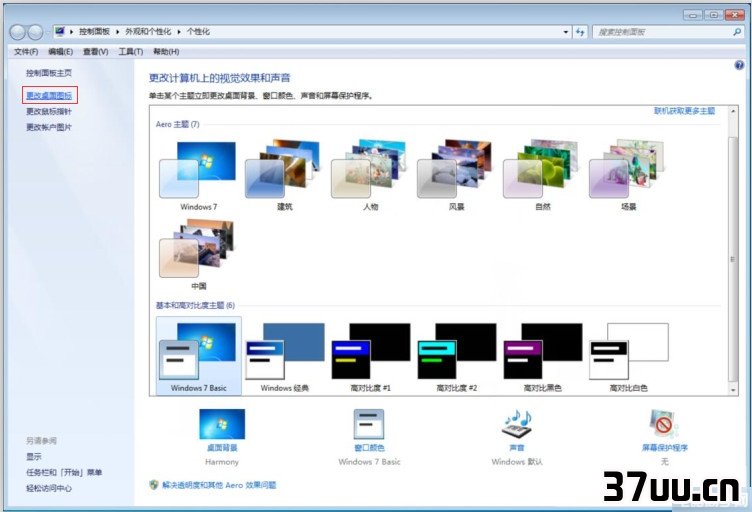Image resolution: width=752 pixels, height=512 pixels.
Task: Select the 自然 theme
Action: click(542, 175)
